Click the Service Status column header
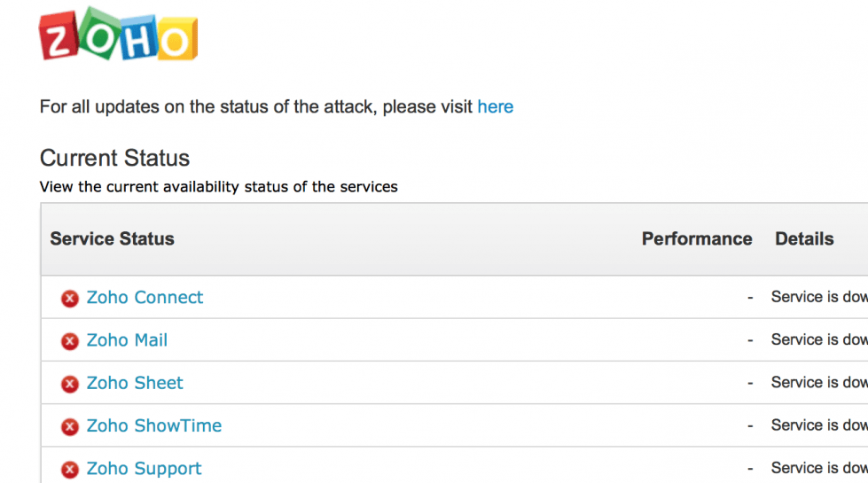This screenshot has width=868, height=483. pyautogui.click(x=112, y=238)
